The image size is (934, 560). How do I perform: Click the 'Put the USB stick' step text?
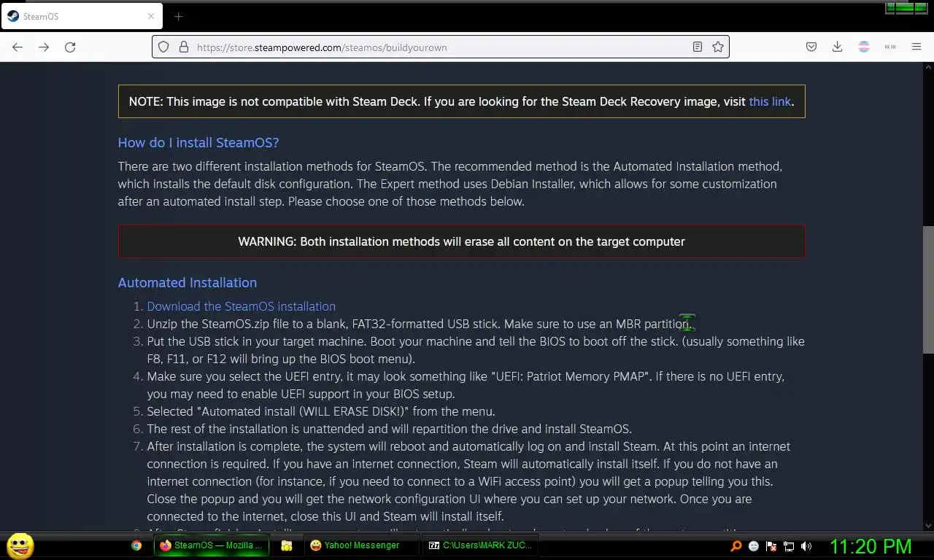(x=476, y=350)
